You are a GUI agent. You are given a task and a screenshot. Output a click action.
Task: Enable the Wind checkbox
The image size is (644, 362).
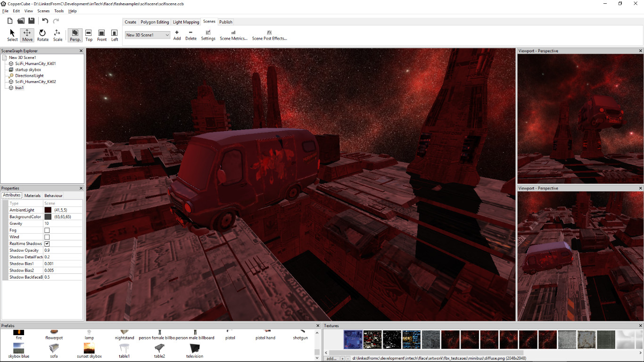click(46, 237)
